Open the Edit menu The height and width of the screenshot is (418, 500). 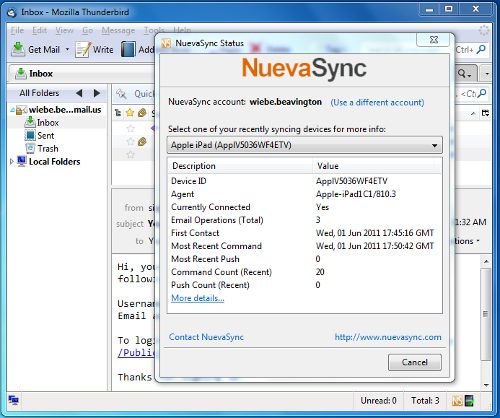click(x=39, y=30)
